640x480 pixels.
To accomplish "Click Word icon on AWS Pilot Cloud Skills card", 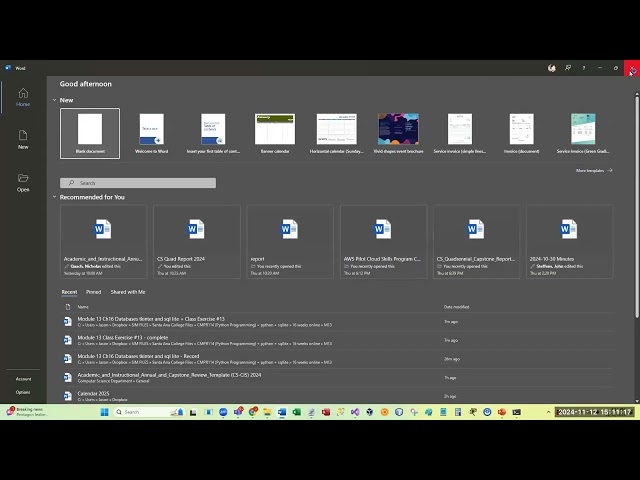I will pyautogui.click(x=383, y=229).
